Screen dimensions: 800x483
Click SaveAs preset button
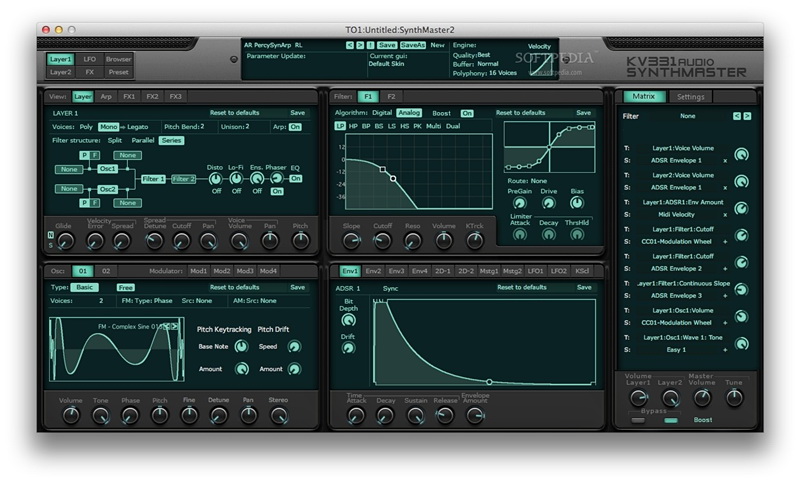[x=412, y=45]
